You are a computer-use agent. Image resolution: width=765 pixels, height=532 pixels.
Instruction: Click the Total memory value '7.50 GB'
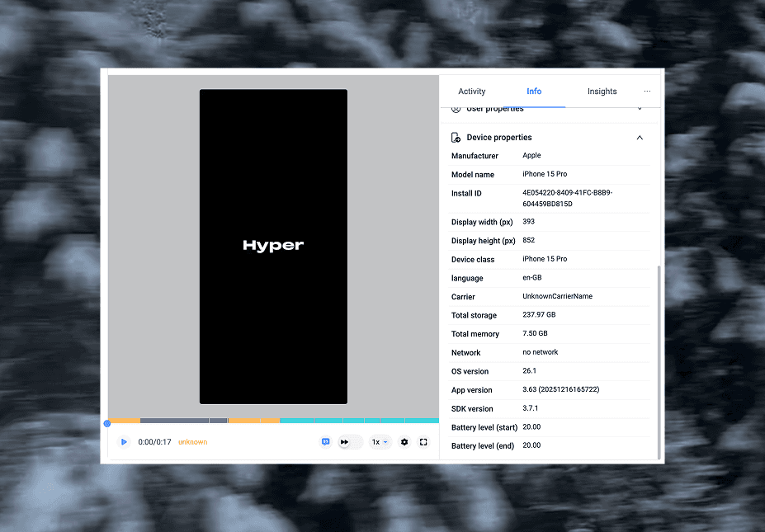tap(535, 333)
